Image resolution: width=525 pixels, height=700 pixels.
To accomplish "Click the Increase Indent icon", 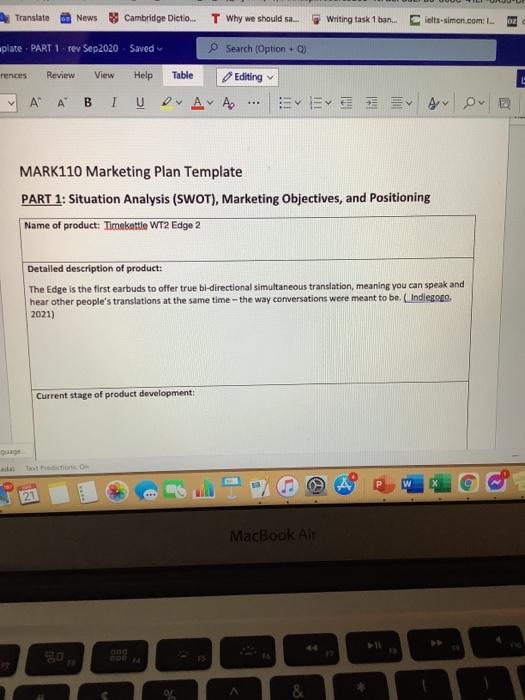I will point(371,104).
